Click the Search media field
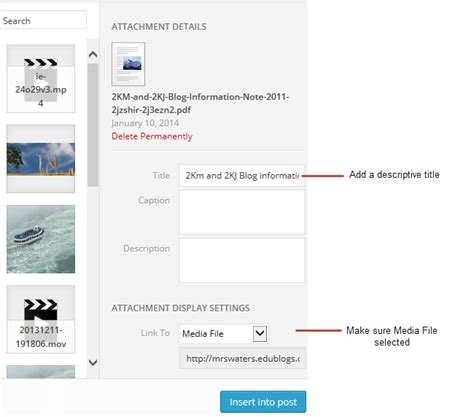The image size is (474, 417). pos(43,20)
